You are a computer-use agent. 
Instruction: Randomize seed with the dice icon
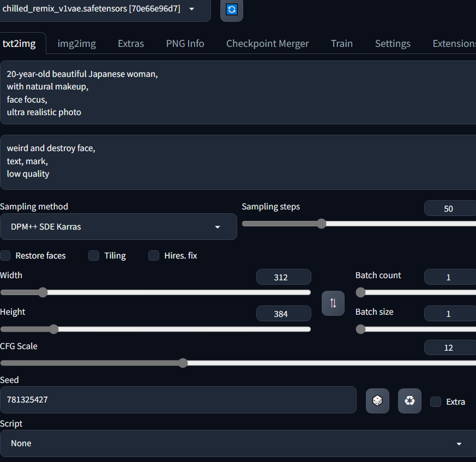[x=377, y=401]
